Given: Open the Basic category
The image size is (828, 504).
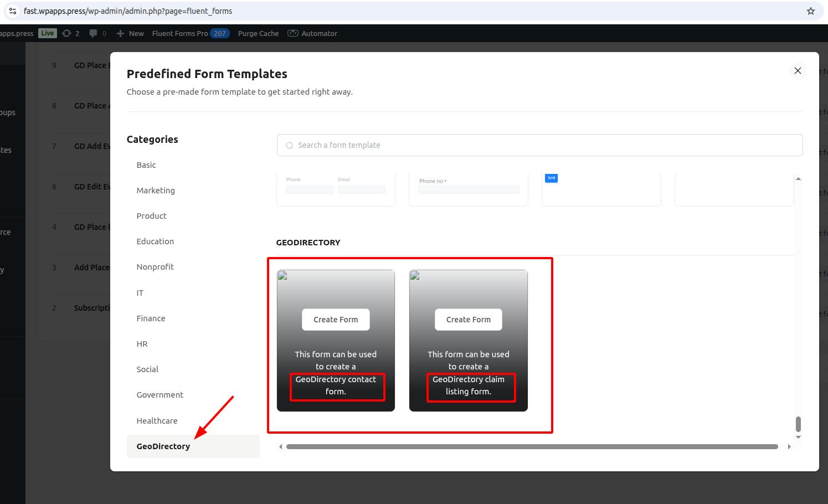Looking at the screenshot, I should click(146, 165).
